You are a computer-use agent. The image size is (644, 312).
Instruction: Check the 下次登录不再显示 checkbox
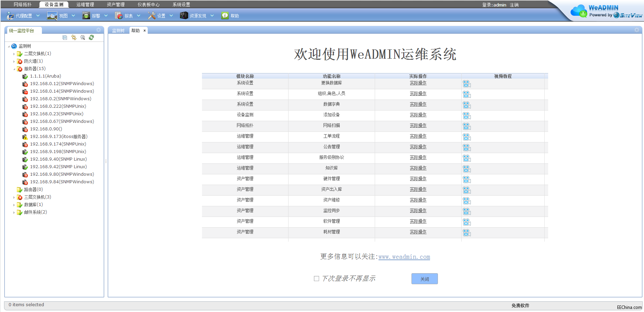[x=316, y=279]
